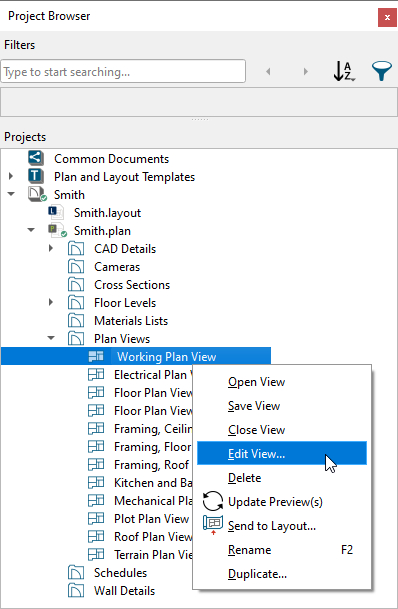This screenshot has width=398, height=609.
Task: Collapse the Plan Views folder
Action: point(51,338)
